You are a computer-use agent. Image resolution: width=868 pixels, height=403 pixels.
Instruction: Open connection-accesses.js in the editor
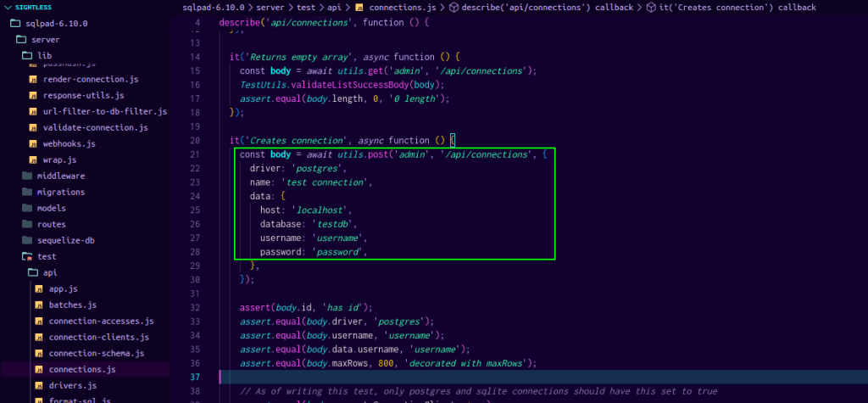pyautogui.click(x=101, y=321)
